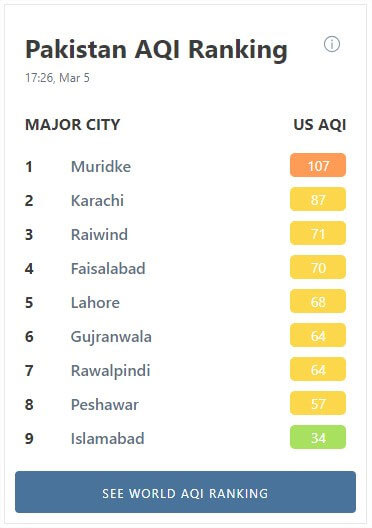Click the yellow 71 AQI badge
This screenshot has height=528, width=372.
tap(318, 233)
